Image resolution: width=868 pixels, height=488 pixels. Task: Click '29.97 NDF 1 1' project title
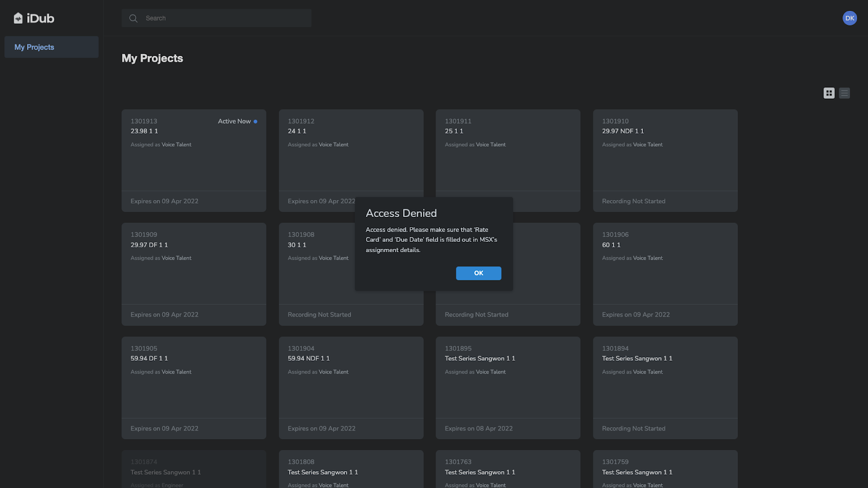coord(623,131)
